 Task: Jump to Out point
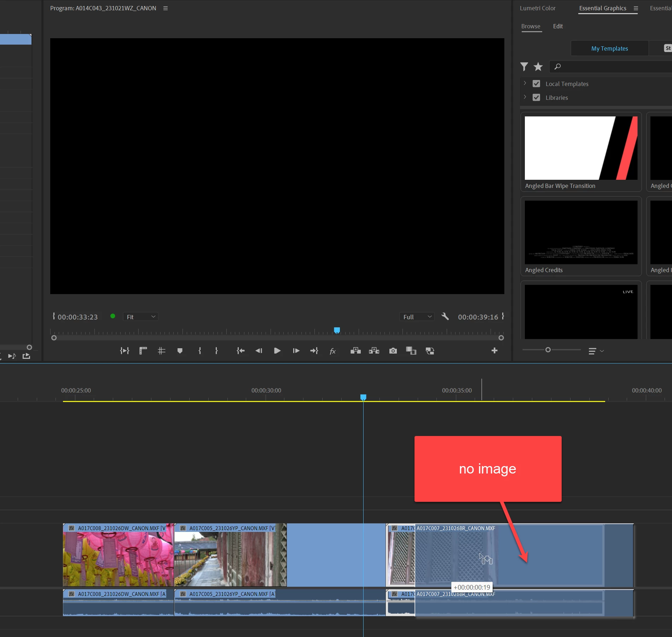coord(314,351)
